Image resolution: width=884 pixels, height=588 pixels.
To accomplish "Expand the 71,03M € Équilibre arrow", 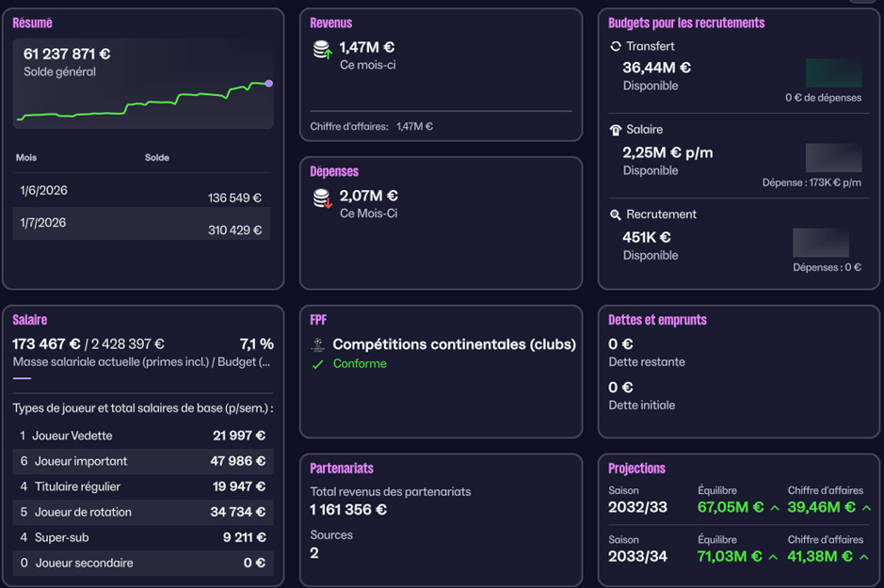I will [x=775, y=557].
